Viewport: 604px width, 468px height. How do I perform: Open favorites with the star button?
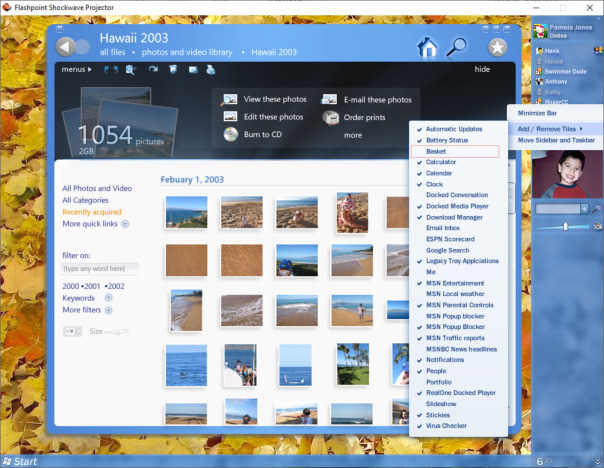(497, 47)
